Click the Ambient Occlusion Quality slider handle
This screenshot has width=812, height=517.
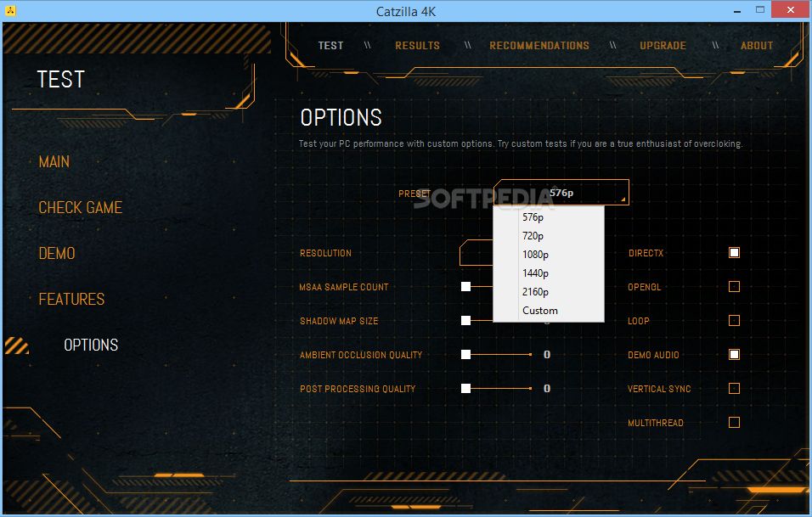point(466,355)
